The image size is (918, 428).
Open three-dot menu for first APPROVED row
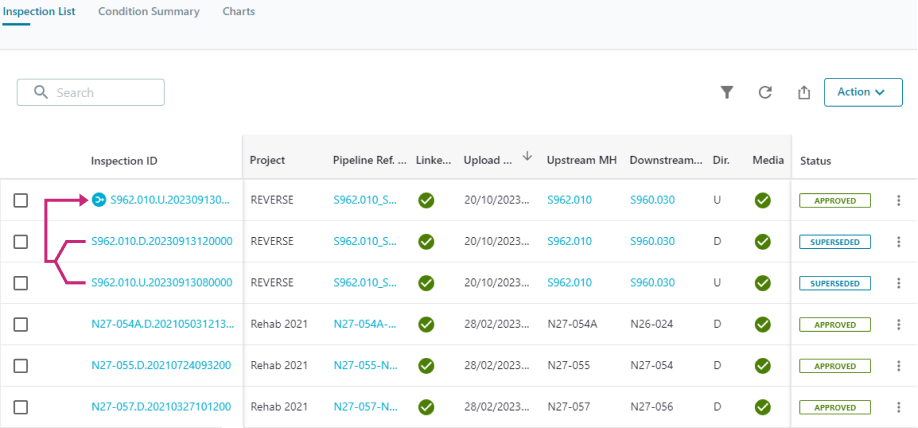point(898,200)
